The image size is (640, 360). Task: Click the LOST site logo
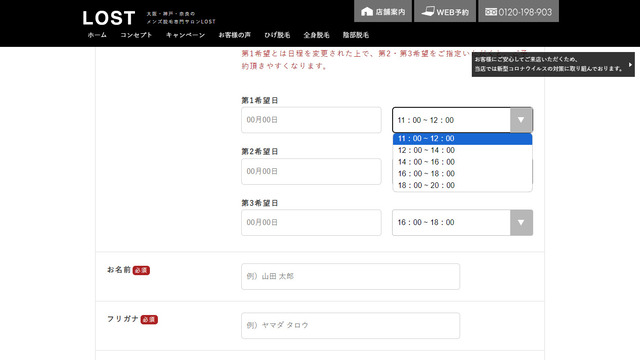(109, 18)
